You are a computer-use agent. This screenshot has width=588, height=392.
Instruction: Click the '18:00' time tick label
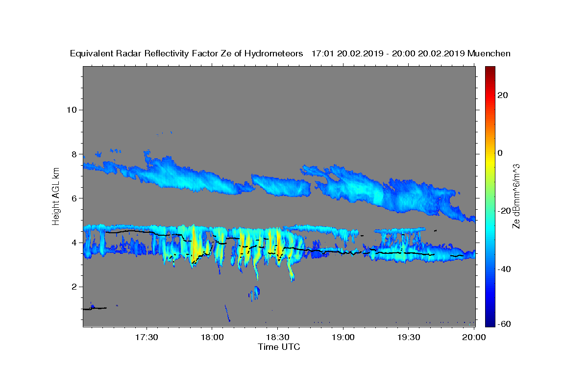coord(212,338)
